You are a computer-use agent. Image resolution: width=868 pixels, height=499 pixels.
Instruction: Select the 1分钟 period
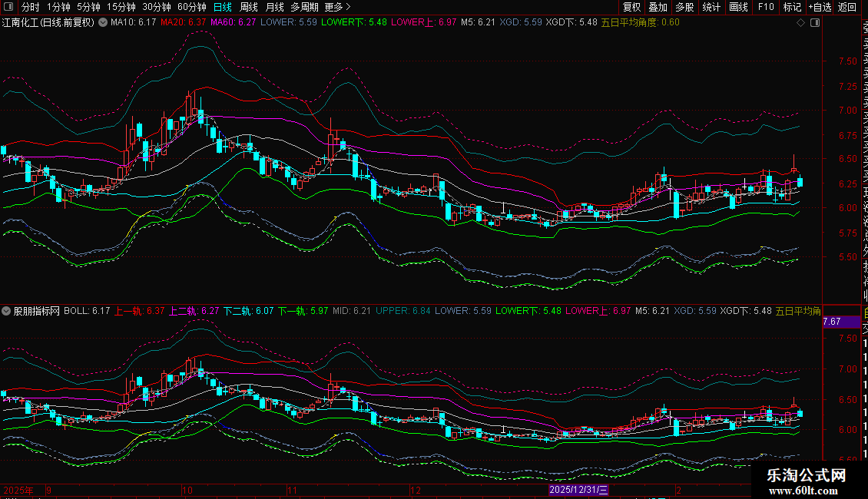(58, 7)
